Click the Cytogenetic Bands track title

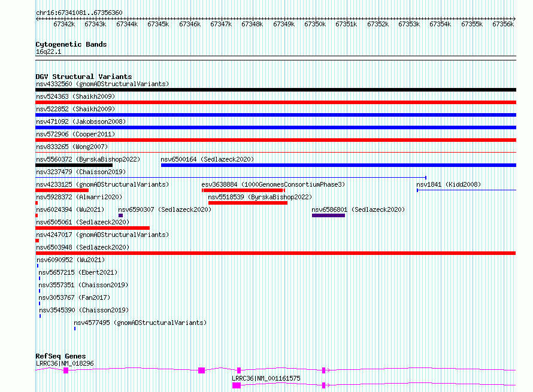coord(71,44)
